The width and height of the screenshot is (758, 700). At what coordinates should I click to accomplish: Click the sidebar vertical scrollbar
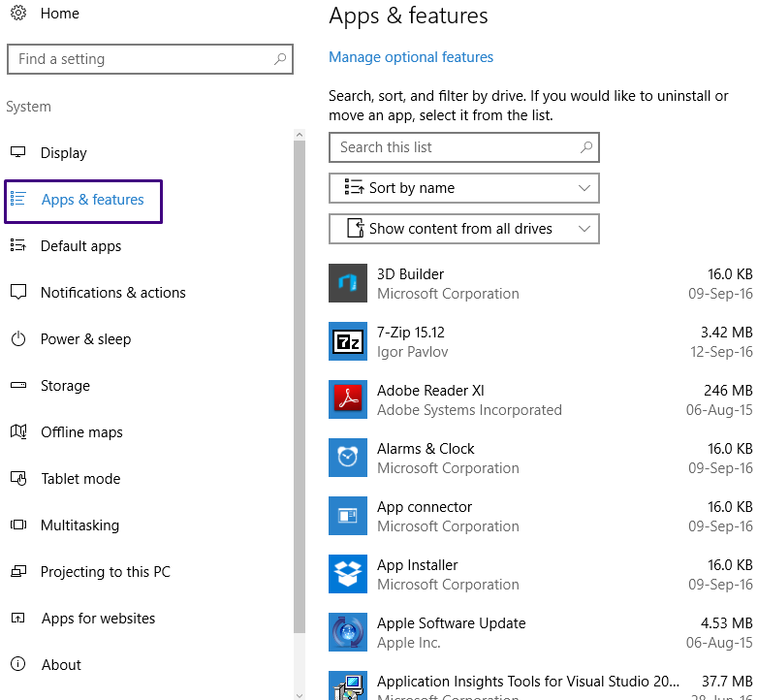(300, 388)
